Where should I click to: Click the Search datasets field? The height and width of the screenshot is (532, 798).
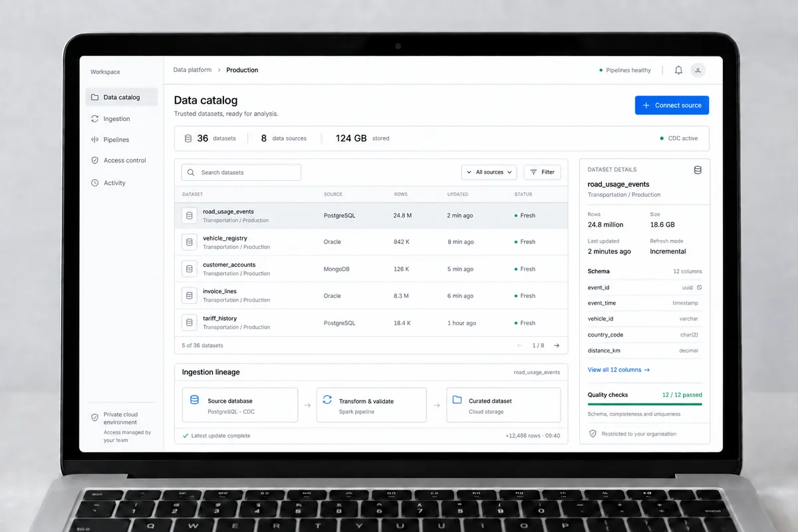click(x=241, y=172)
